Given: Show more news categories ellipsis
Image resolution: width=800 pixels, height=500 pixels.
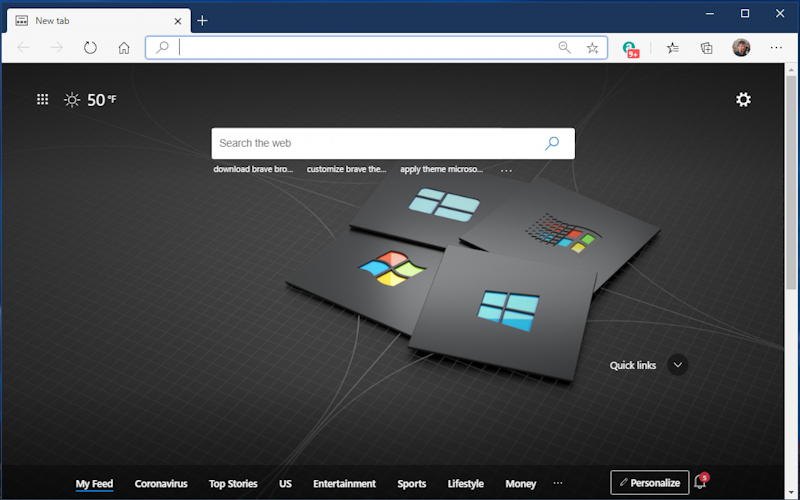Looking at the screenshot, I should click(x=558, y=483).
